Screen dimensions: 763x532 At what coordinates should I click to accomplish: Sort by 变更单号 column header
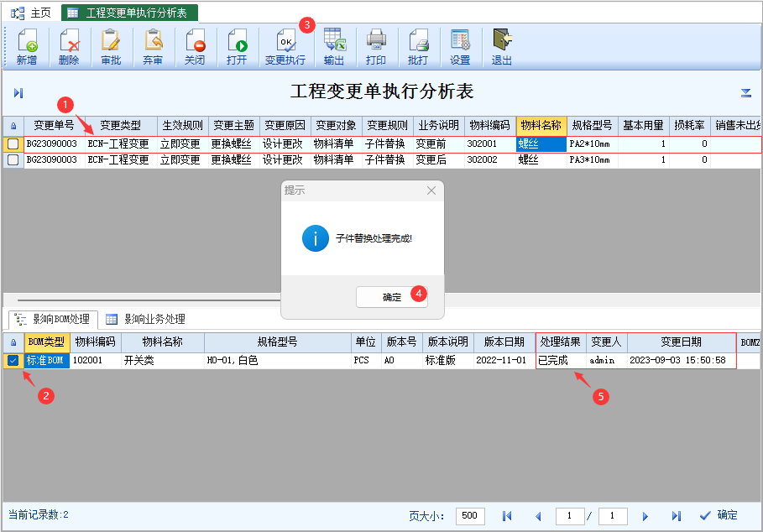[x=54, y=126]
